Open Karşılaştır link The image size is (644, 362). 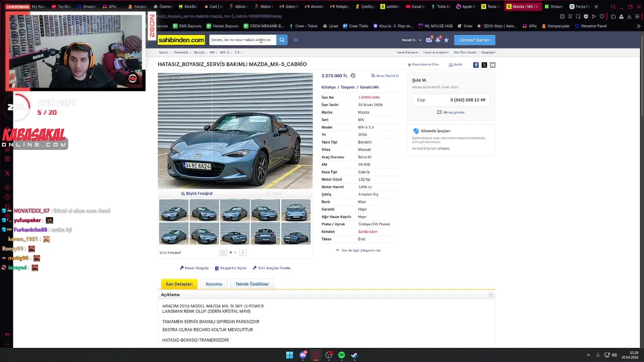488,52
